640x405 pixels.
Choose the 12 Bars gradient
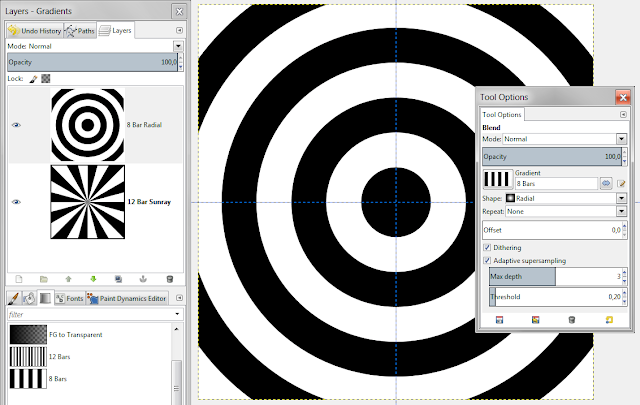[x=89, y=356]
